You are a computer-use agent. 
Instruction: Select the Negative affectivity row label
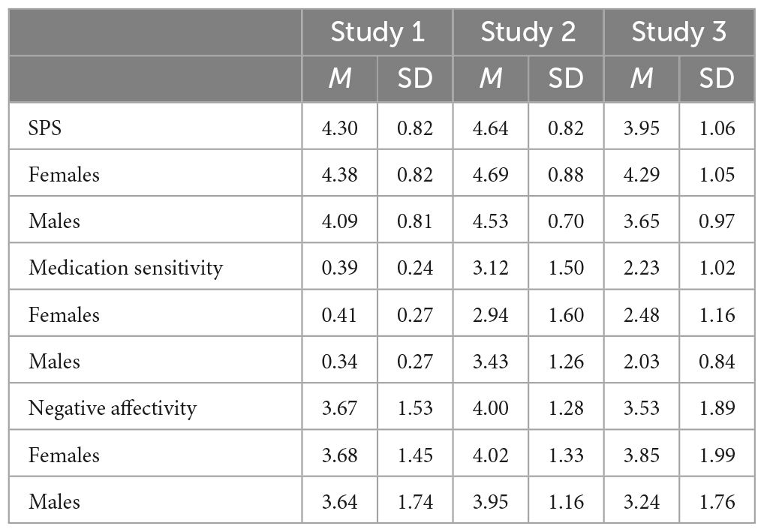(x=113, y=408)
